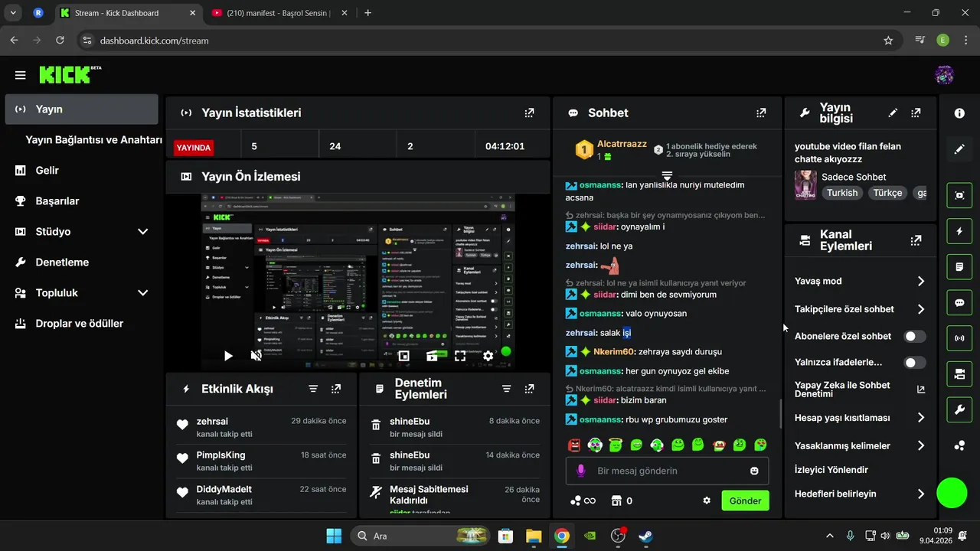Click the speech bubble chat icon in right sidebar

pos(959,302)
